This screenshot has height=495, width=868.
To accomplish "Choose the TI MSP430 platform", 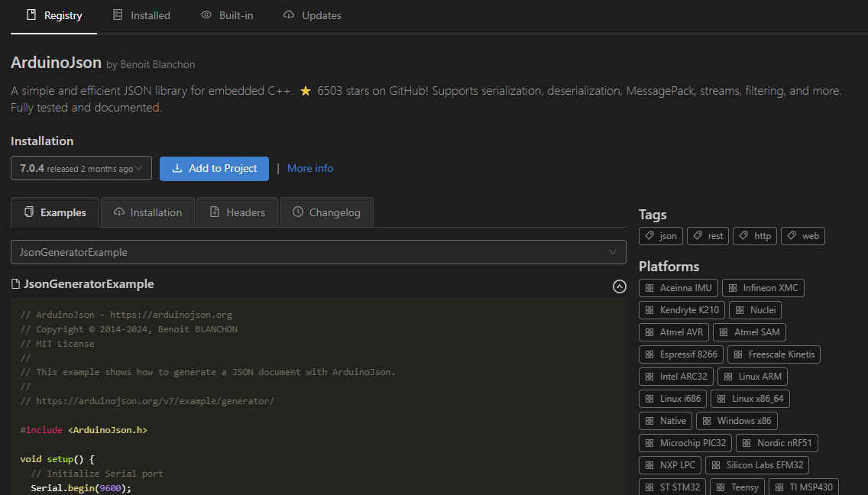I will (804, 487).
